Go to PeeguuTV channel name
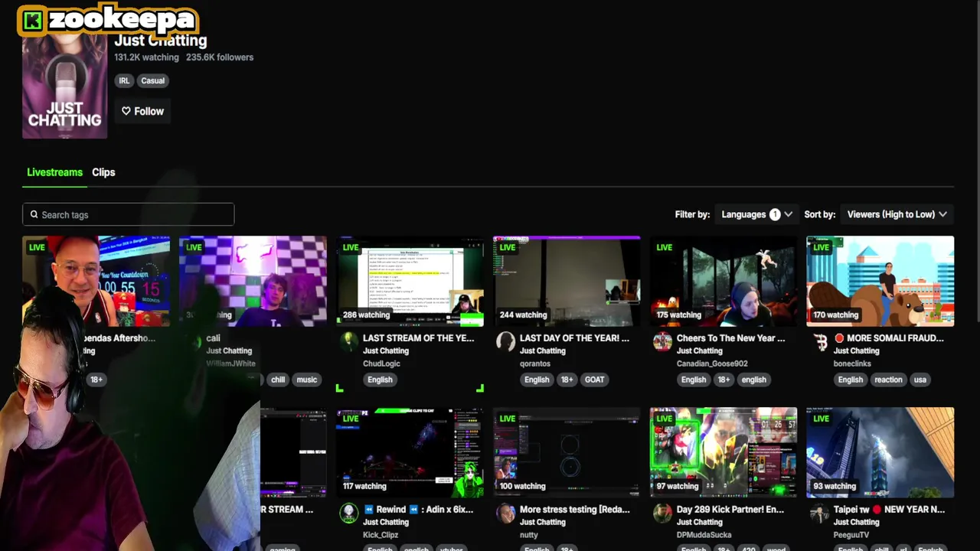 pyautogui.click(x=851, y=535)
